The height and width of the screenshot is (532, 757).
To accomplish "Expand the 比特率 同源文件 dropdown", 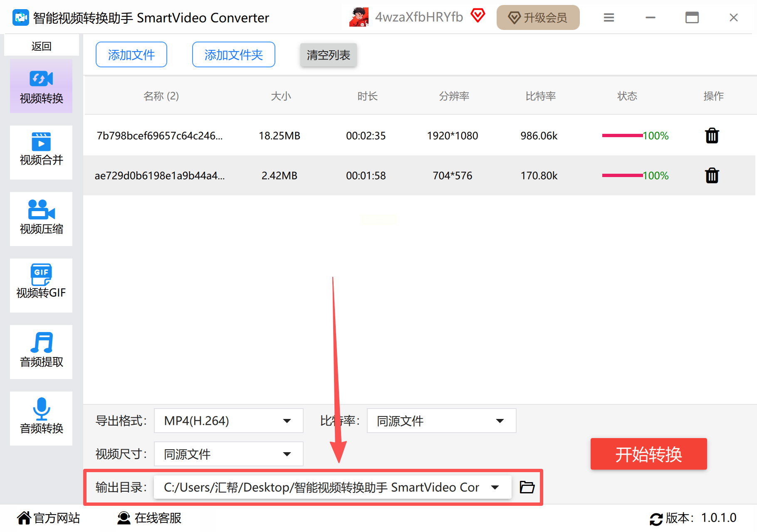I will (442, 421).
